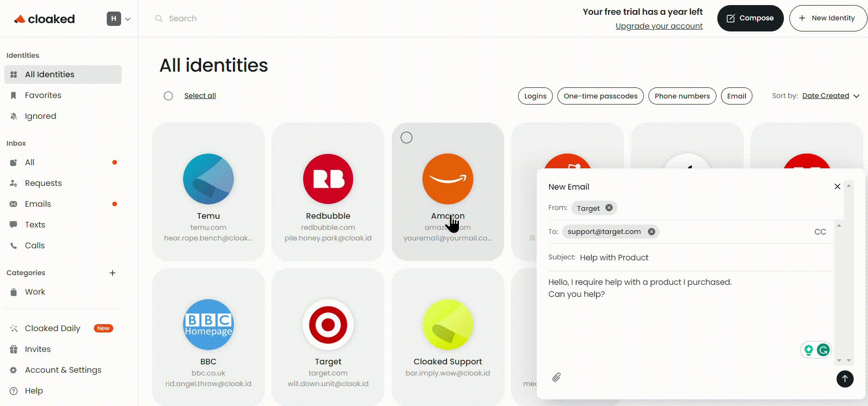
Task: Go to the Emails inbox
Action: coord(38,204)
